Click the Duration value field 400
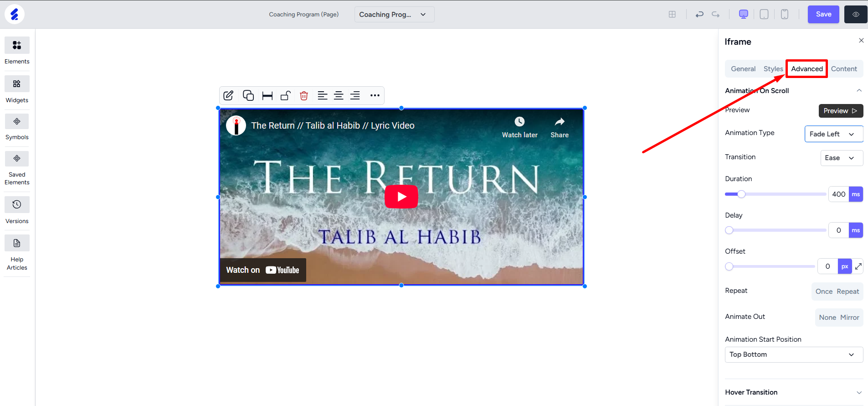The width and height of the screenshot is (868, 406). click(x=839, y=194)
